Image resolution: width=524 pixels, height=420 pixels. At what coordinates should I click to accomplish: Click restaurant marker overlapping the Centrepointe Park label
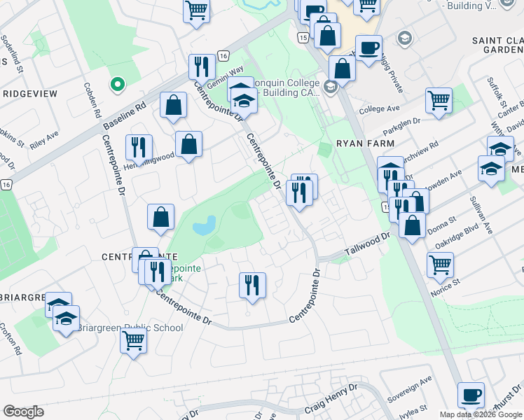pyautogui.click(x=158, y=274)
